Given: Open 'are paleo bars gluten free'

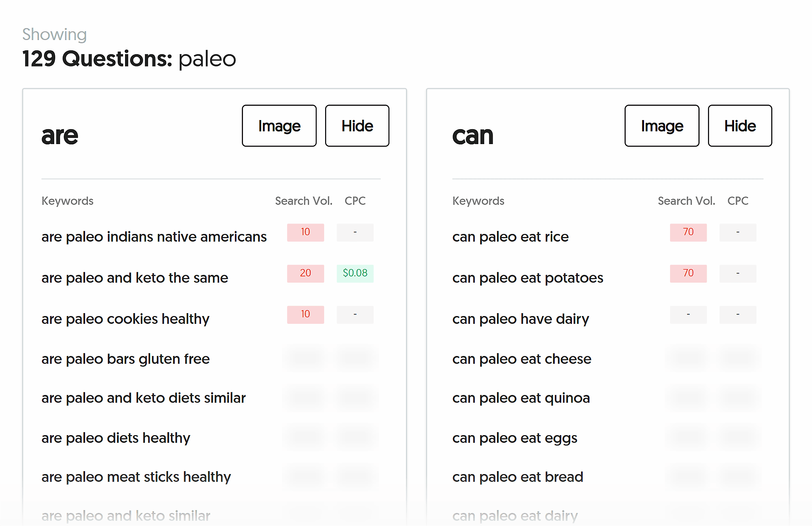Looking at the screenshot, I should point(125,359).
